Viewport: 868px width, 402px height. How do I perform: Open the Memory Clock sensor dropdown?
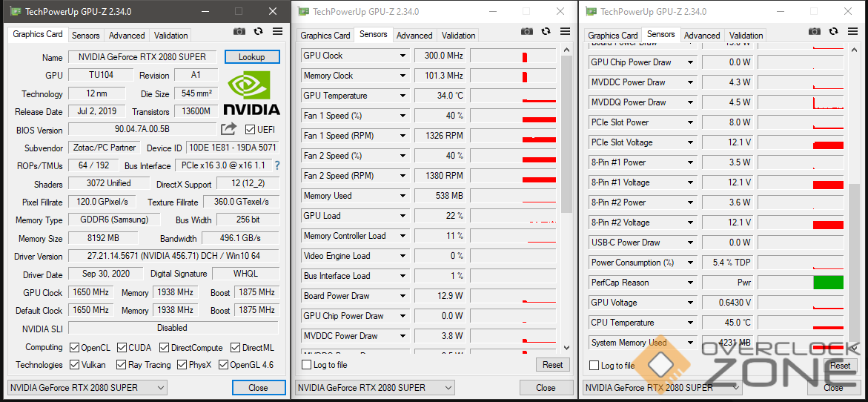click(x=402, y=76)
